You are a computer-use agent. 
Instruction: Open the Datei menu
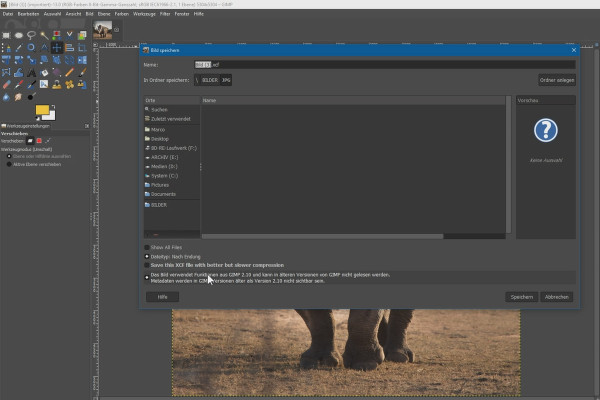[x=8, y=14]
